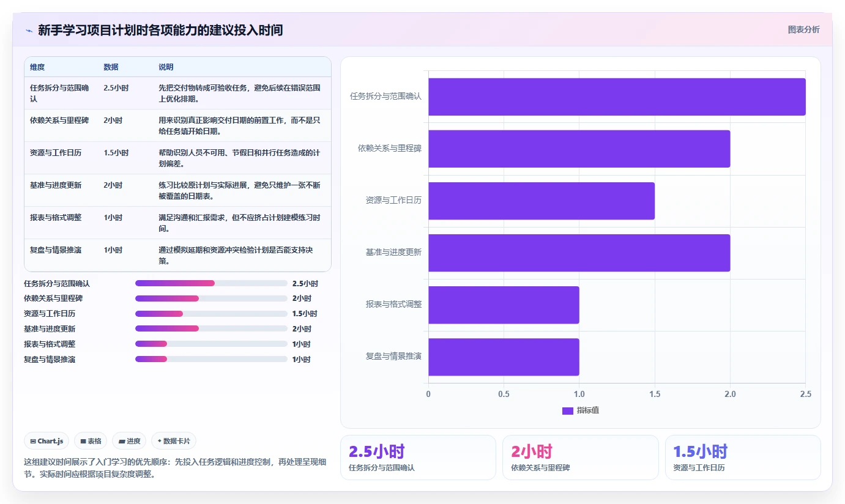Click the description starting 练习比较原计划与实际进展

(239, 190)
